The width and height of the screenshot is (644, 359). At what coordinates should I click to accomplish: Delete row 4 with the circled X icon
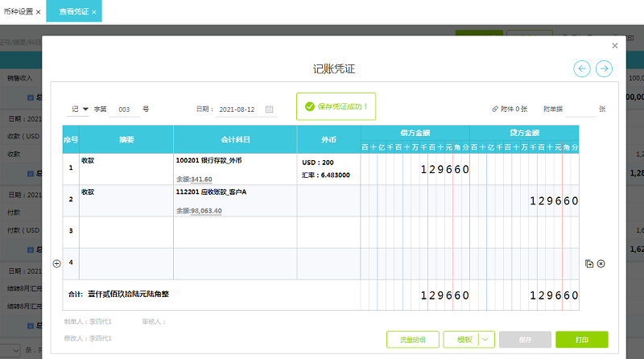pos(601,263)
